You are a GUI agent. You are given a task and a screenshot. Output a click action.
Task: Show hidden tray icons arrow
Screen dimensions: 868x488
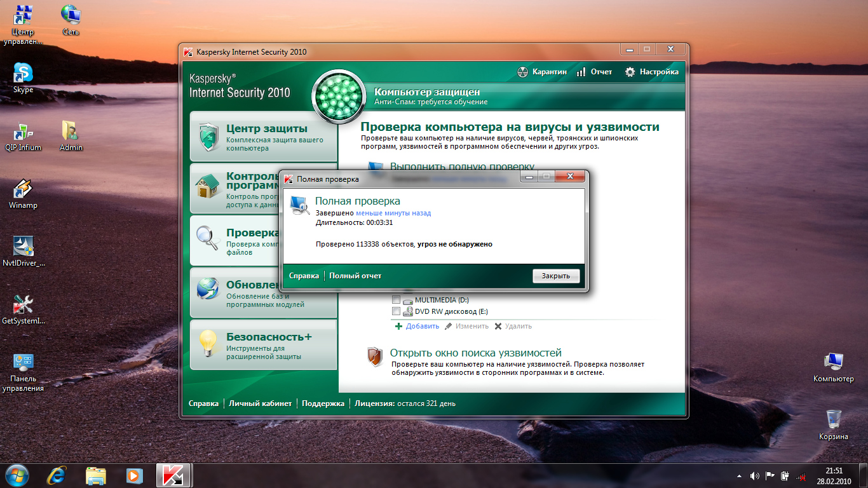pos(739,476)
